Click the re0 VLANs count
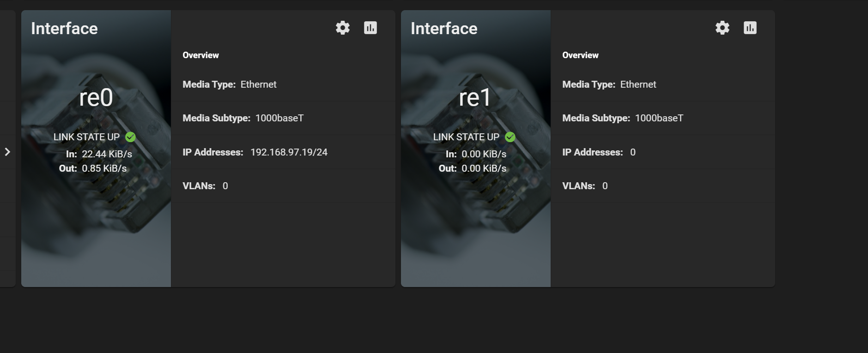 [x=225, y=186]
